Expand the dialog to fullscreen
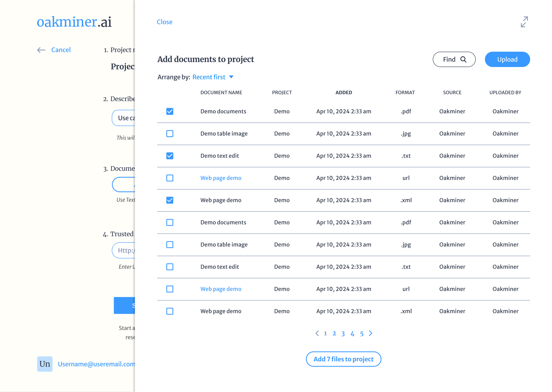Image resolution: width=552 pixels, height=392 pixels. [x=524, y=22]
